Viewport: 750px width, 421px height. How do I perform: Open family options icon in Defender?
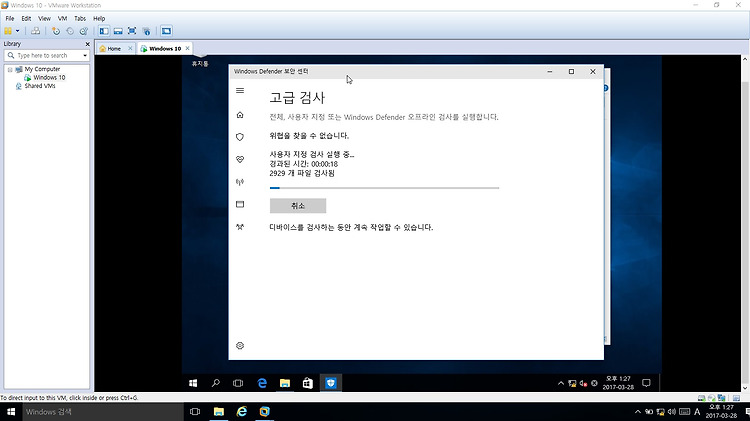240,227
